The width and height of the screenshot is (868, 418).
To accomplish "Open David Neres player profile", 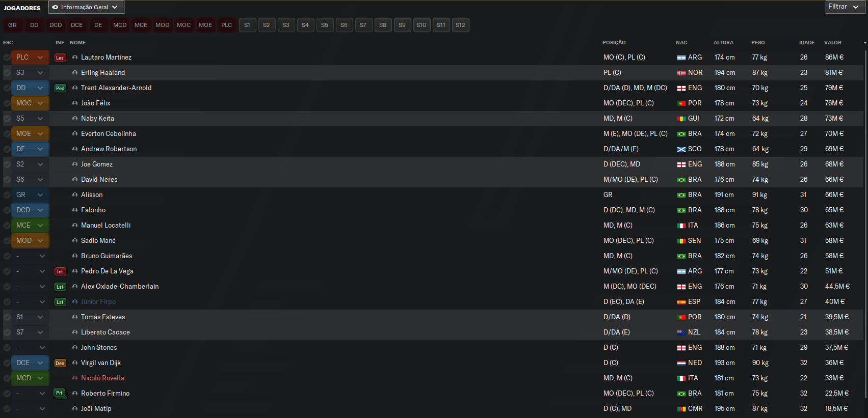I will [99, 180].
